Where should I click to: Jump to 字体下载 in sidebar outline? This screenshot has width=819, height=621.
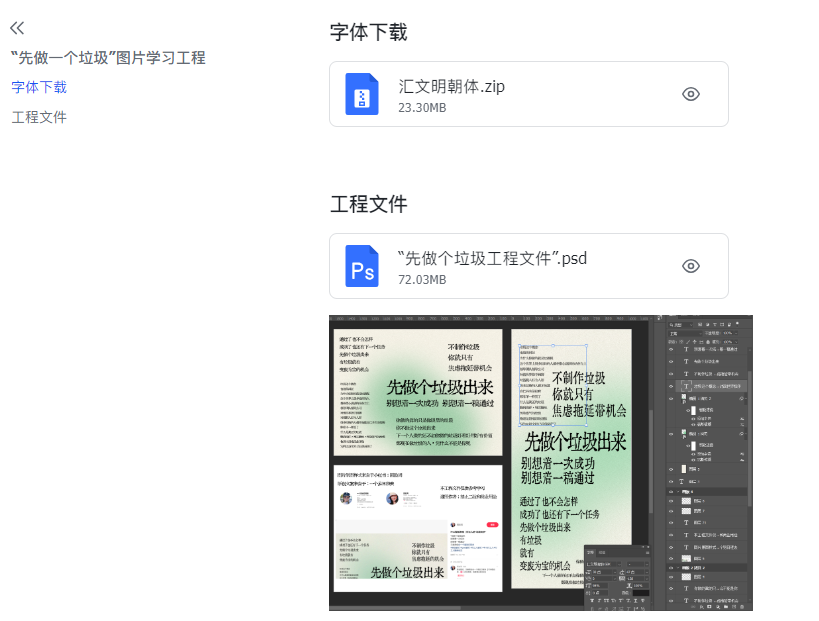(39, 87)
